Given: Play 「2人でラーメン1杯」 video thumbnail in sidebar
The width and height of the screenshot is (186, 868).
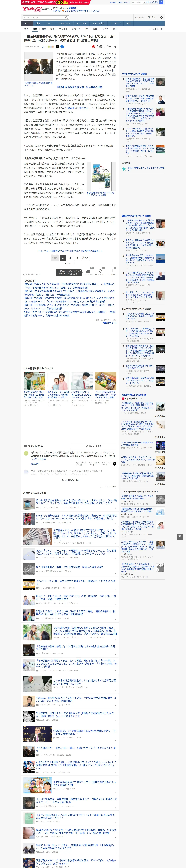Looking at the screenshot, I should point(160,317).
